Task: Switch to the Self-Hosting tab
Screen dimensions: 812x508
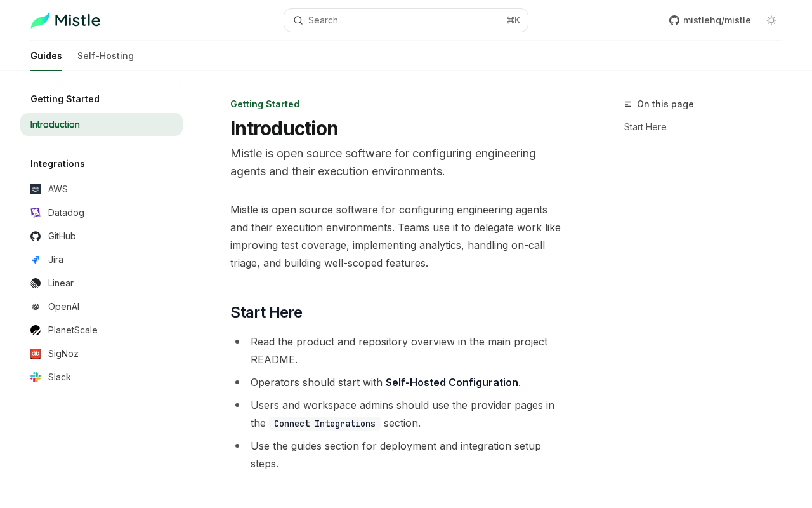Action: 105,56
